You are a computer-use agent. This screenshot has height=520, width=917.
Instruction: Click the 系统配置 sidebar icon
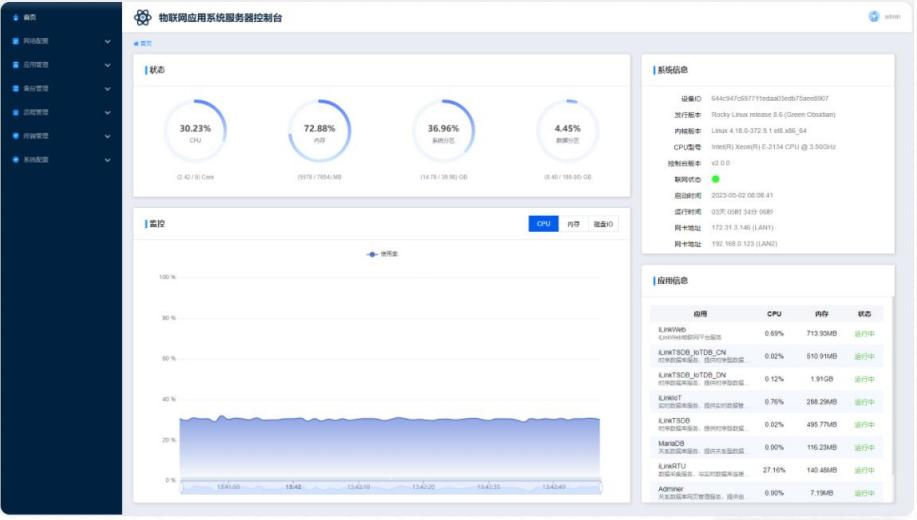pyautogui.click(x=16, y=160)
